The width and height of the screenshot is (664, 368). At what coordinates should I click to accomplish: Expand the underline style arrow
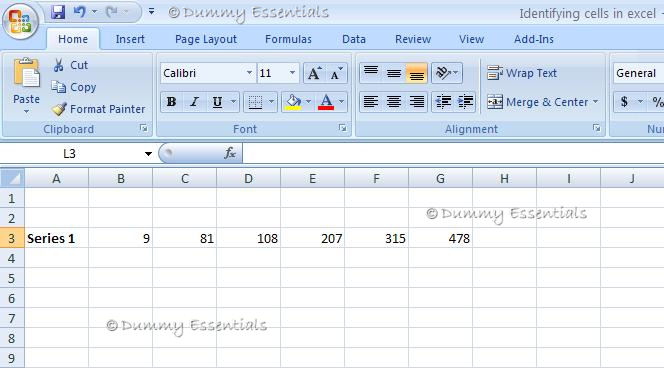pyautogui.click(x=233, y=102)
